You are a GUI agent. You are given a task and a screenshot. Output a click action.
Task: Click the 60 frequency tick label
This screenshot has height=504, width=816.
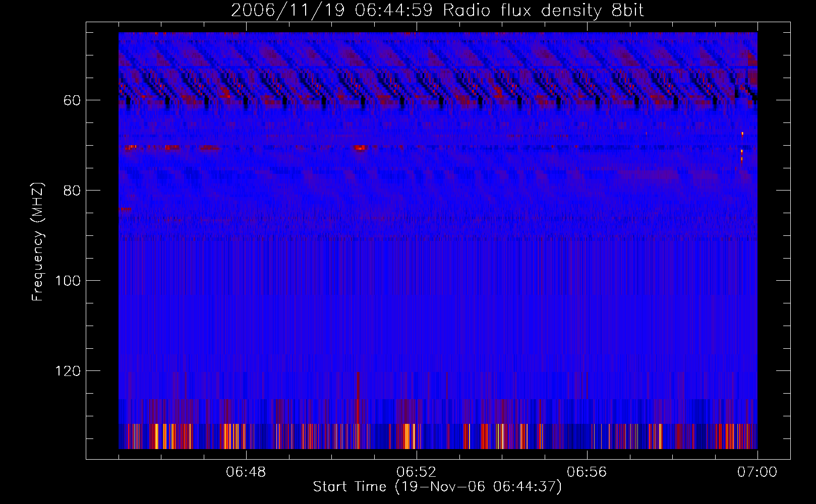coord(72,100)
